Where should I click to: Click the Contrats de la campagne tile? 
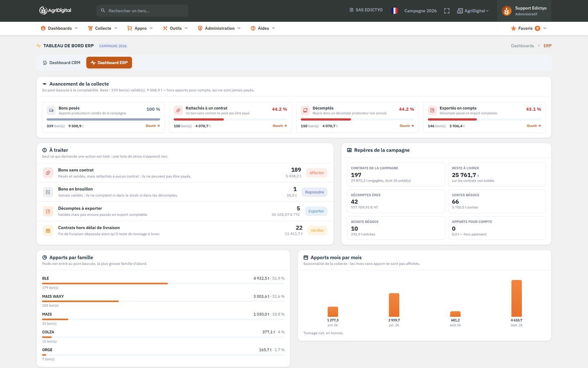point(396,175)
